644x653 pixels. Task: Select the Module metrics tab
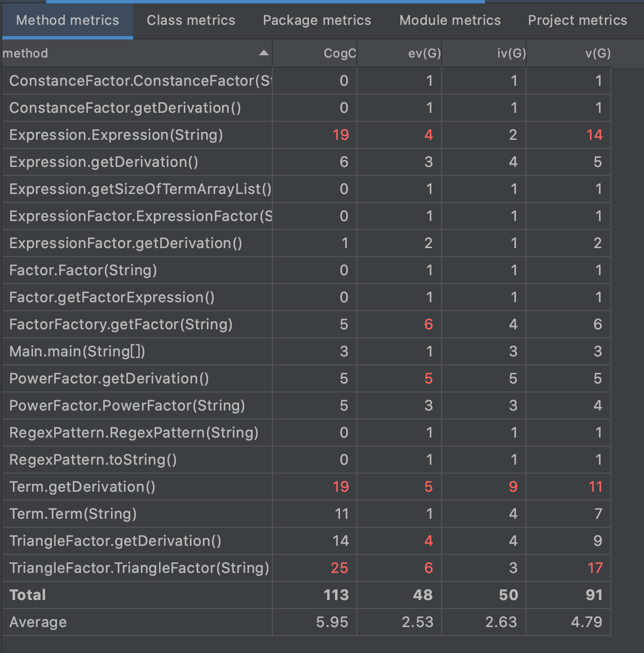tap(450, 20)
